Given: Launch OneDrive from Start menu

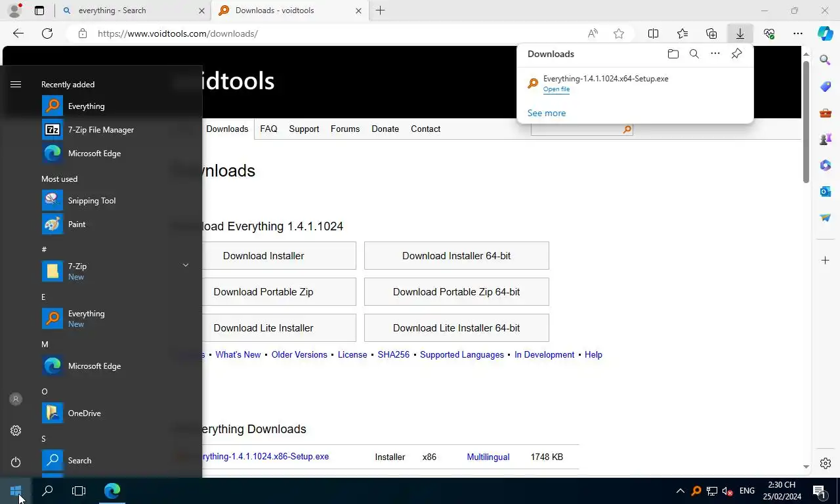Looking at the screenshot, I should 115,413.
